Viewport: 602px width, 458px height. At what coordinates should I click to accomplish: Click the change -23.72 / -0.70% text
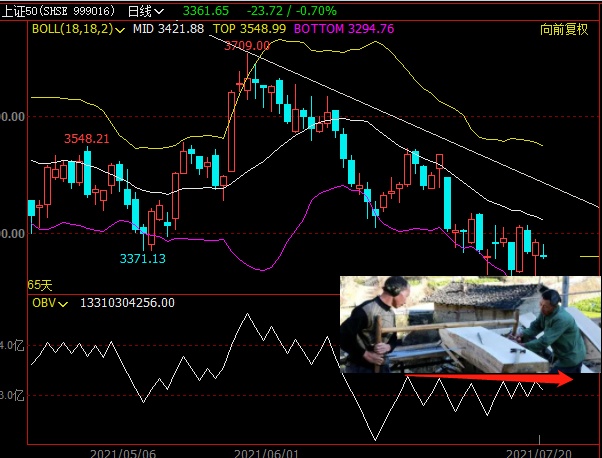(291, 11)
